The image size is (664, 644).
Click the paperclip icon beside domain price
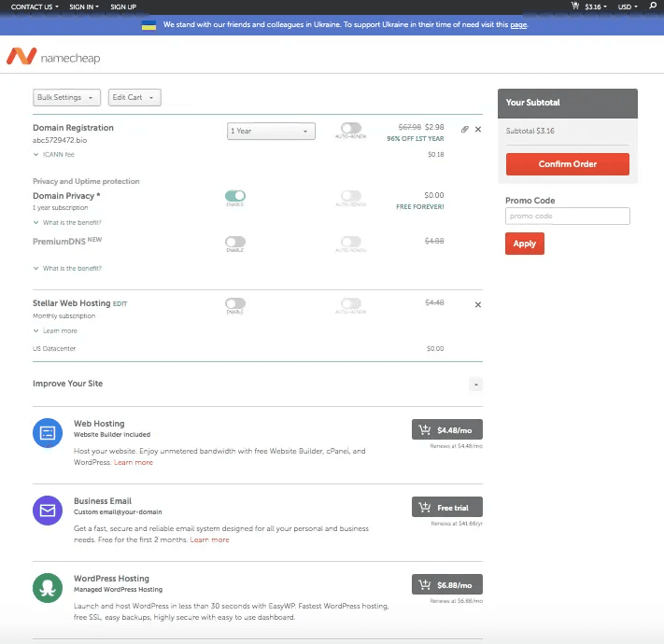[x=464, y=129]
